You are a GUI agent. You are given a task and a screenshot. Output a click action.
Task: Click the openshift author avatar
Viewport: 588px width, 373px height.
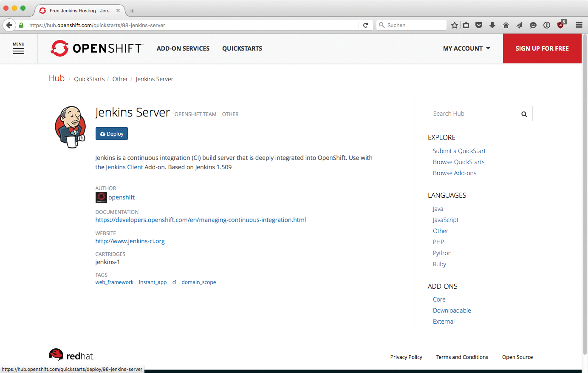click(x=101, y=197)
